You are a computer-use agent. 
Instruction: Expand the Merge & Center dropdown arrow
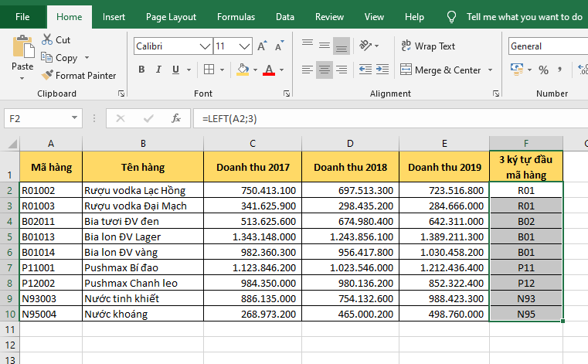click(x=490, y=70)
